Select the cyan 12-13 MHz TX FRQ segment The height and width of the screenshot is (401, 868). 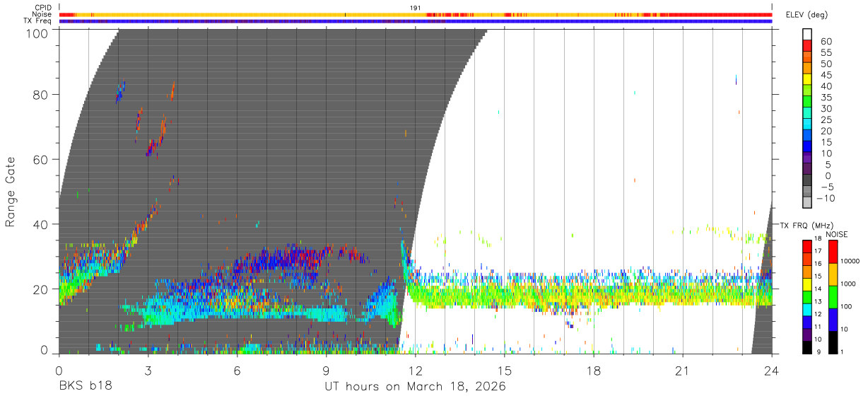click(807, 309)
